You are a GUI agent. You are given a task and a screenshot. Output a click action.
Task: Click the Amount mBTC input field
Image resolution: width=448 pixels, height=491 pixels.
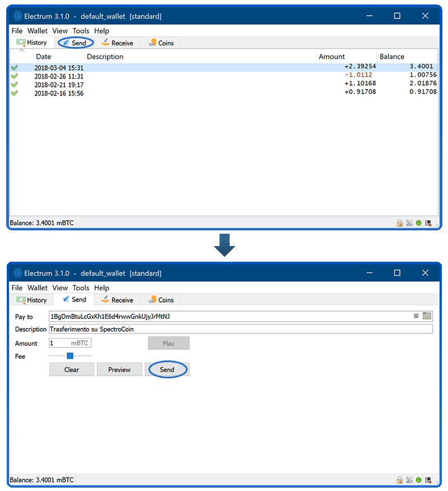coord(70,343)
